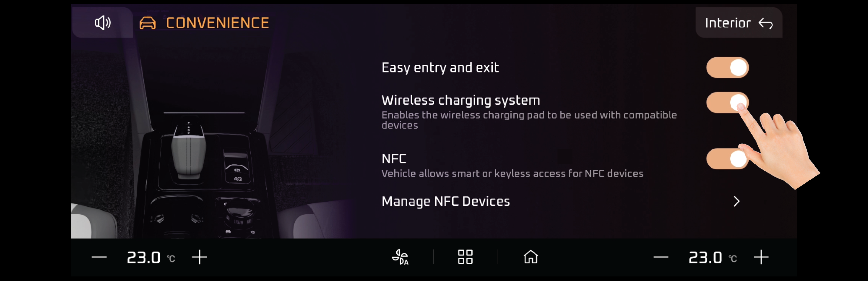This screenshot has height=281, width=868.
Task: Toggle Easy entry and exit switch
Action: (x=727, y=68)
